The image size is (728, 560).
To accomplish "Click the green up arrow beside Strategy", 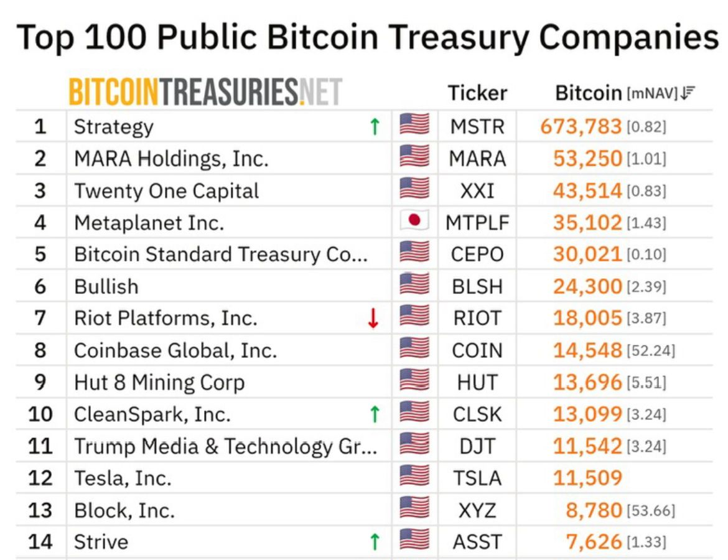I will pyautogui.click(x=375, y=127).
